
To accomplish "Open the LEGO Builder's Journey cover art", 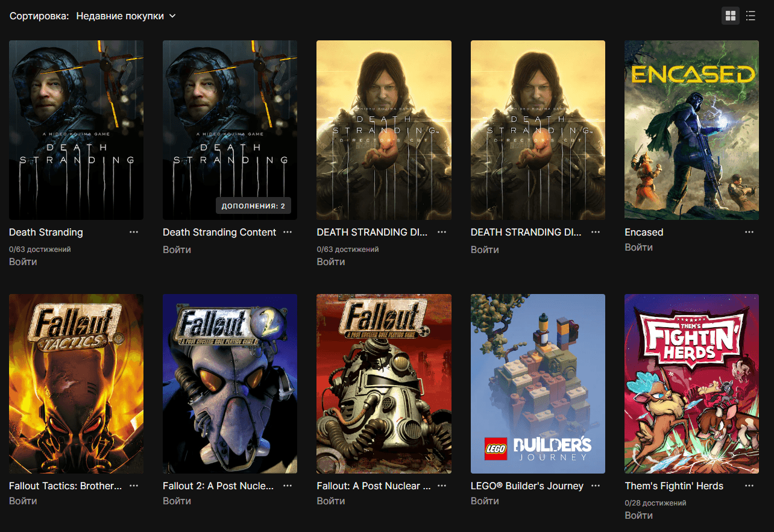I will coord(538,384).
